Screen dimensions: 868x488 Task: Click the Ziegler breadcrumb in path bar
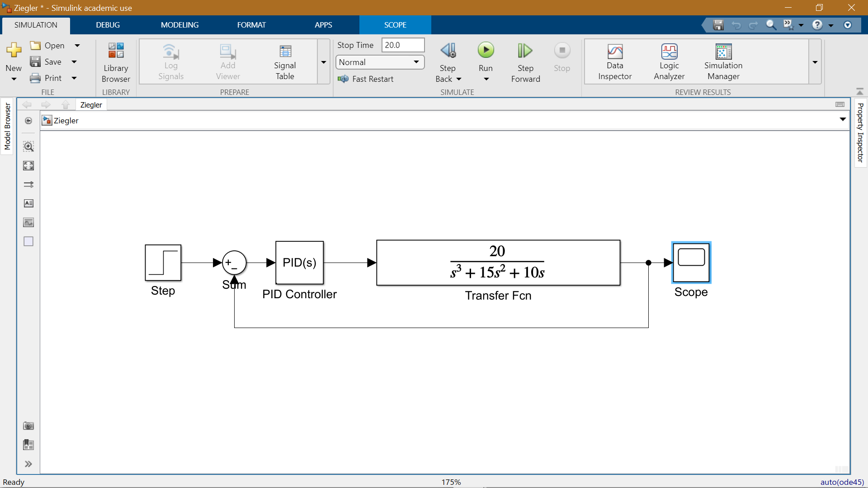[66, 121]
